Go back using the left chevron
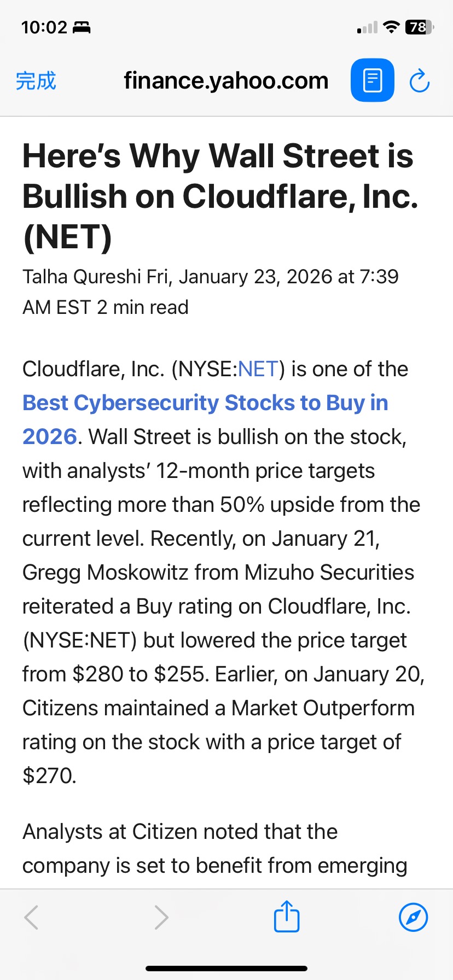 (x=32, y=917)
